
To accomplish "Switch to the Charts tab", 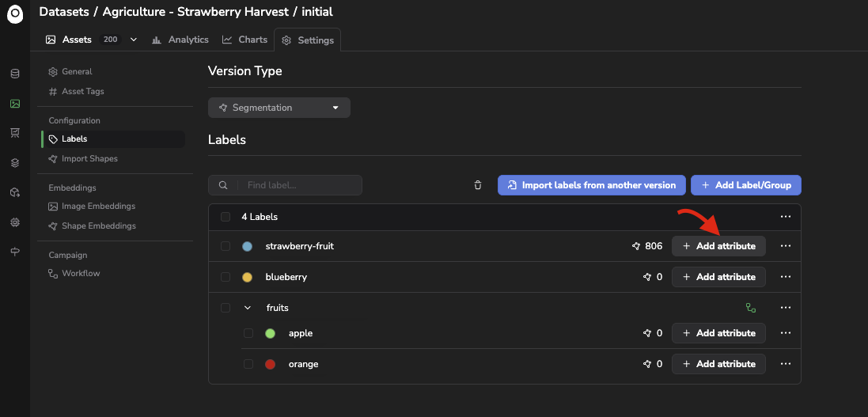I will tap(244, 40).
